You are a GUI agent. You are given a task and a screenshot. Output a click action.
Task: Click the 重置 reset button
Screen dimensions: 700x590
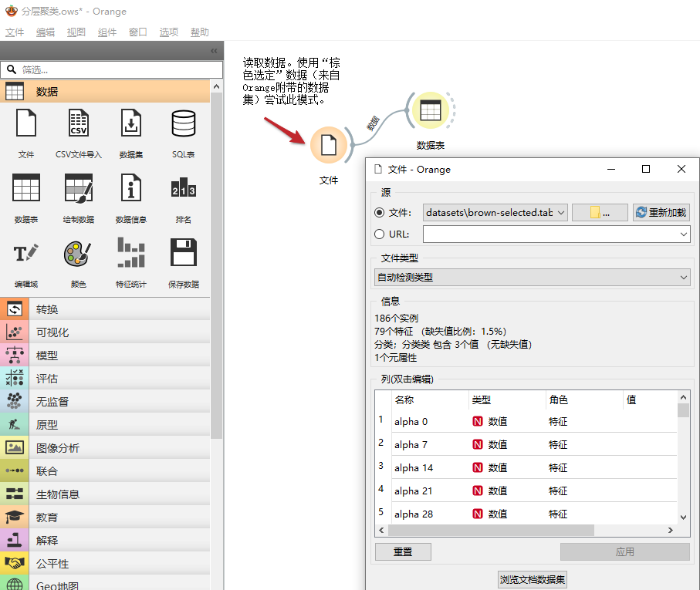coord(403,552)
